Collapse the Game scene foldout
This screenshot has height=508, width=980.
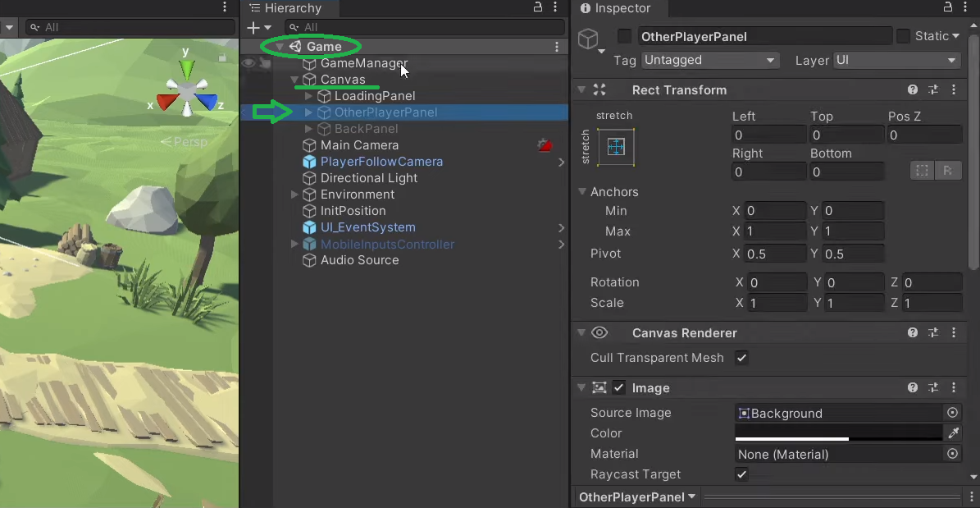click(280, 47)
